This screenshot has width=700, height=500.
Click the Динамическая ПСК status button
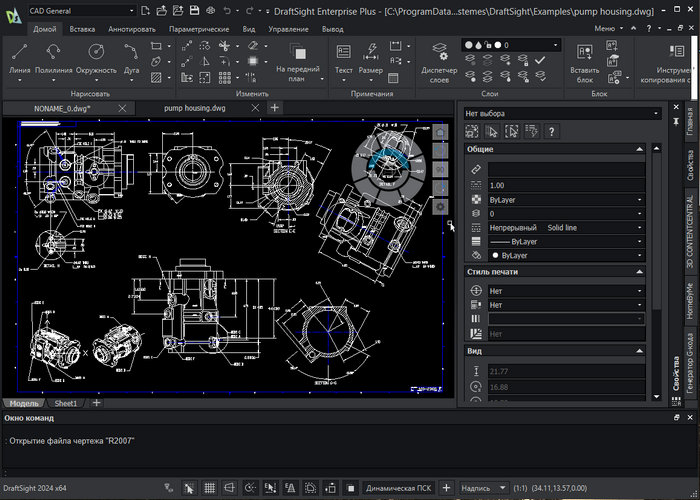399,489
